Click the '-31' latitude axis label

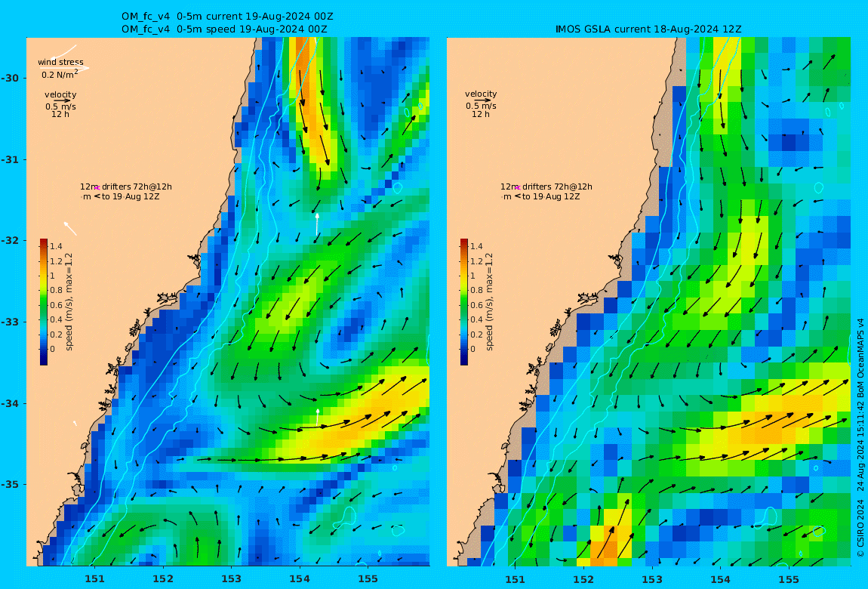(x=9, y=159)
